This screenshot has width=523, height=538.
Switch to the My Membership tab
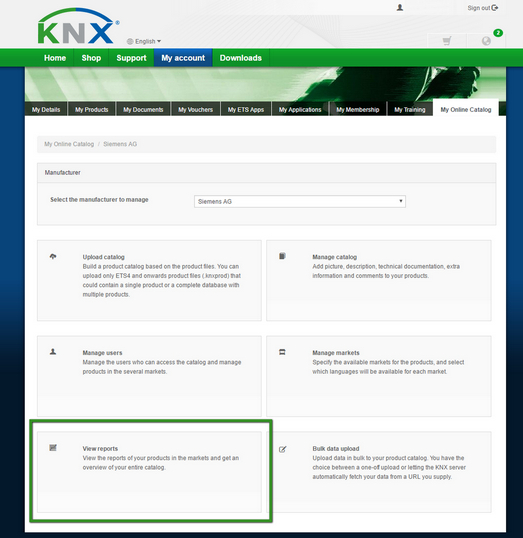click(x=358, y=109)
